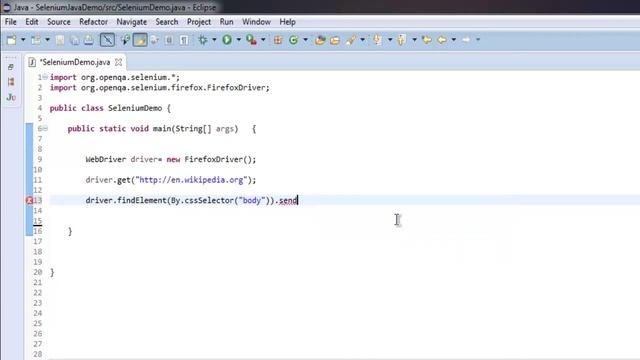The width and height of the screenshot is (640, 360).
Task: Select the SeleniumDemo.java editor tab
Action: point(75,62)
